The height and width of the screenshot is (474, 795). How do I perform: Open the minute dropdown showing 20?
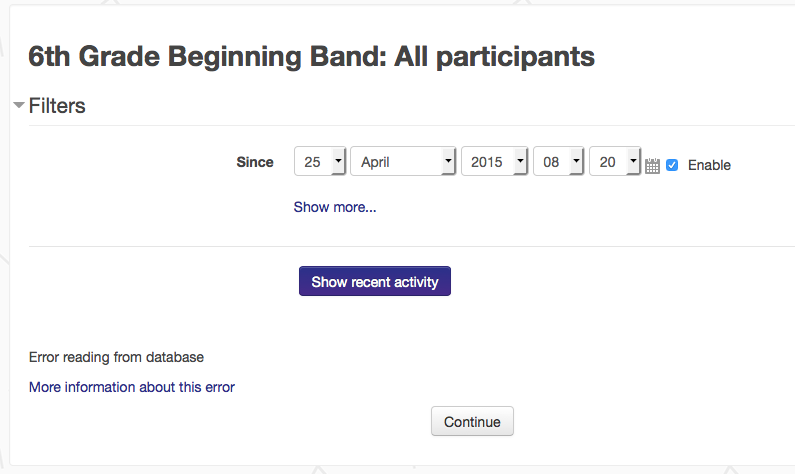(x=615, y=161)
